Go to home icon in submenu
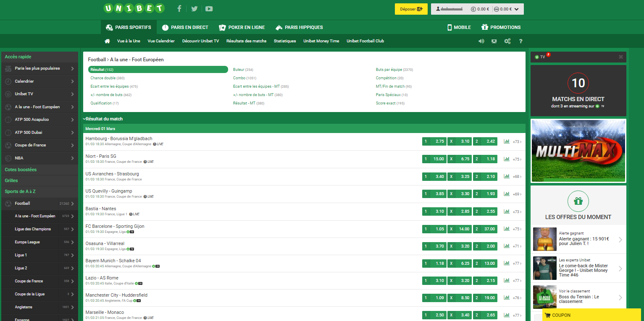Image resolution: width=644 pixels, height=321 pixels. coord(107,41)
